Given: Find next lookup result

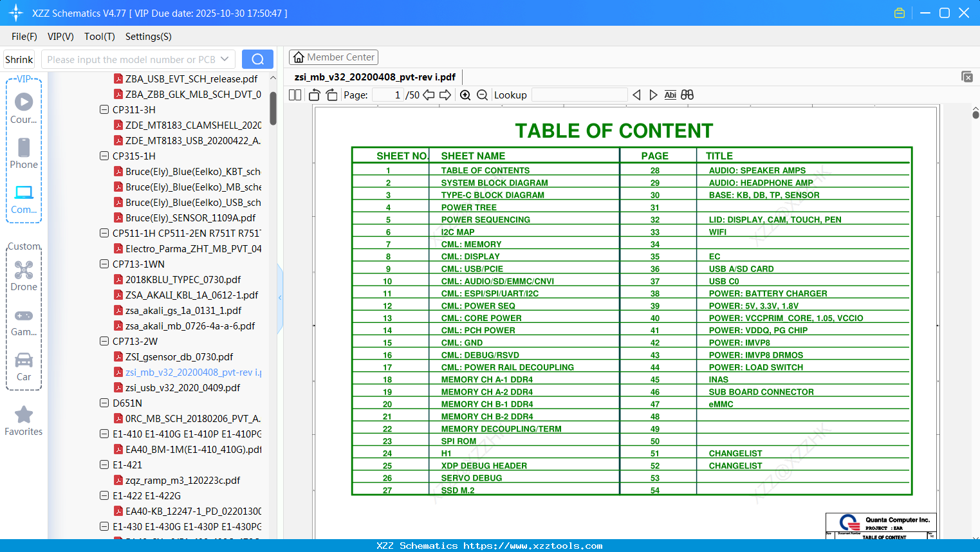Looking at the screenshot, I should click(653, 95).
